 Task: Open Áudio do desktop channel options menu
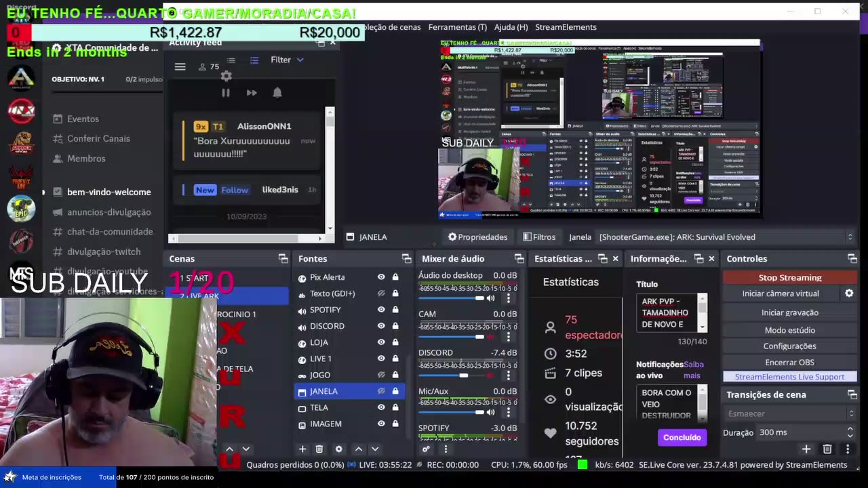(x=508, y=298)
